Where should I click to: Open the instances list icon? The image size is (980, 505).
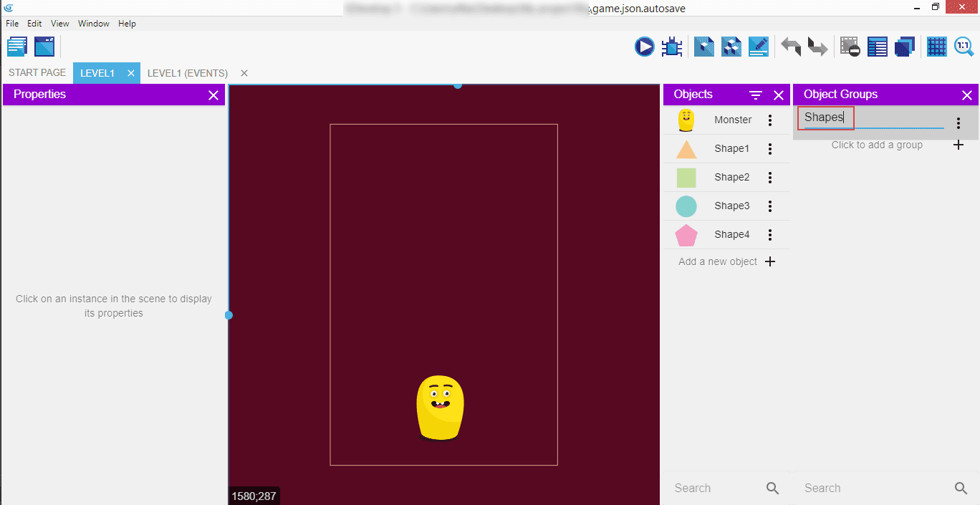click(x=878, y=47)
